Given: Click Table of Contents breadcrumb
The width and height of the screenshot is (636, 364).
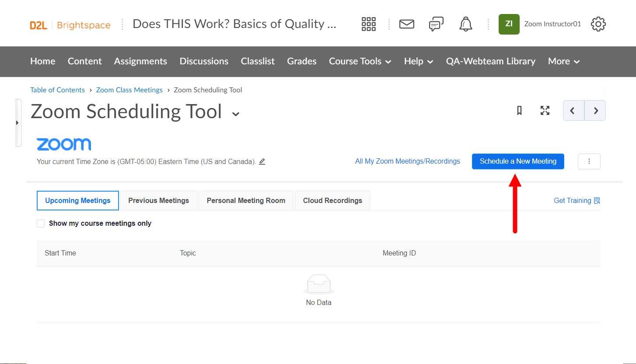Looking at the screenshot, I should coord(57,90).
